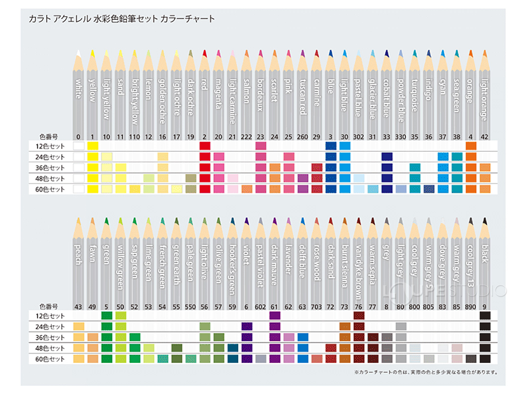
Task: Pick the green swatch in the lower 12色セット row
Action: [106, 315]
